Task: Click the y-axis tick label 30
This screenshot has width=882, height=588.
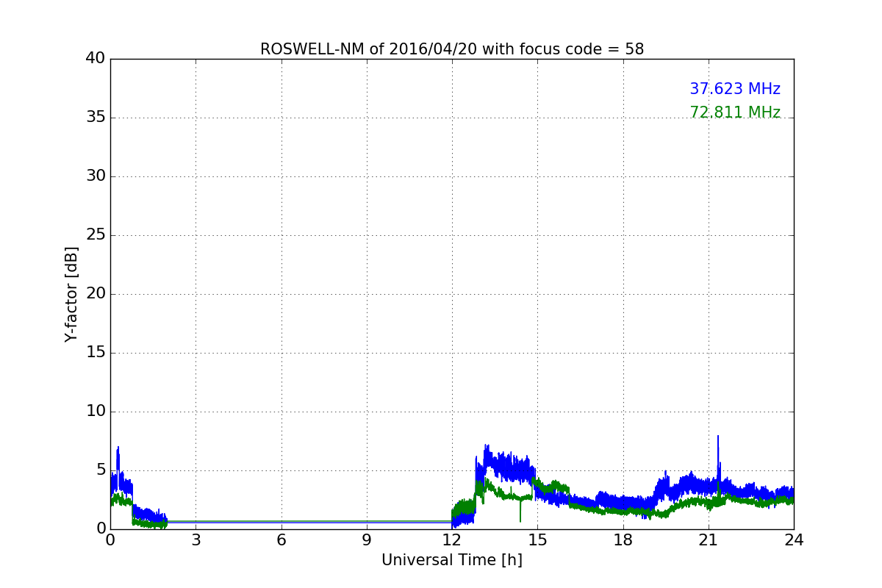Action: click(96, 176)
